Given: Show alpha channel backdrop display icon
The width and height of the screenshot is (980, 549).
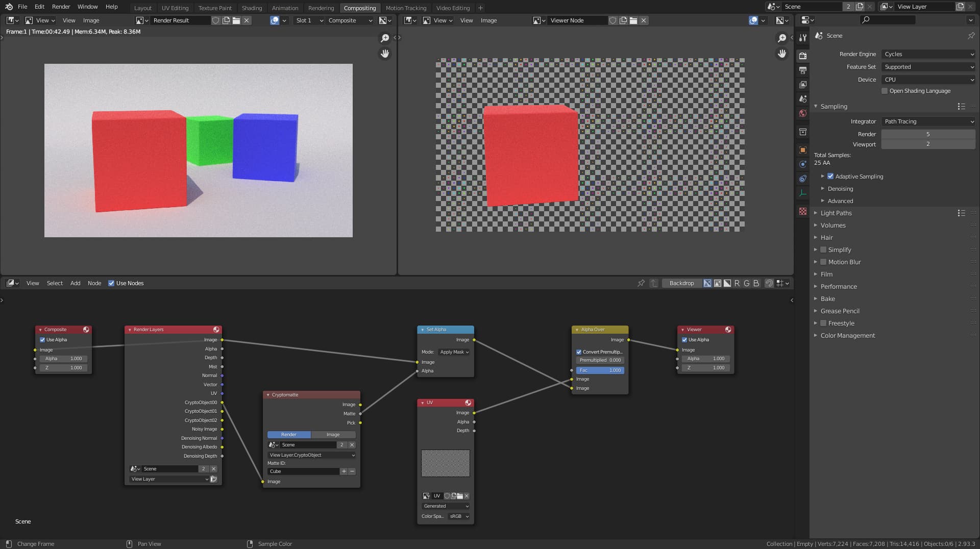Looking at the screenshot, I should [727, 283].
